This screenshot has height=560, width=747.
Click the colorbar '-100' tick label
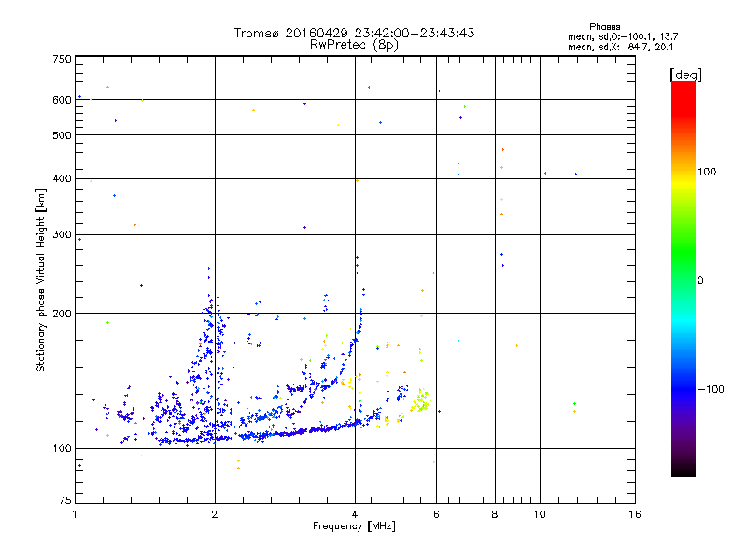(712, 389)
